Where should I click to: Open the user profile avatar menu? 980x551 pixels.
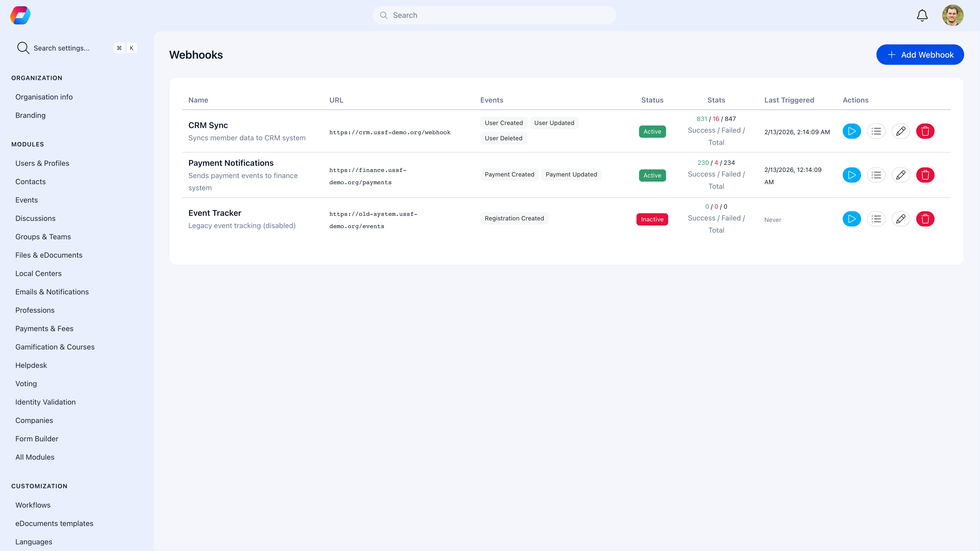(x=953, y=15)
